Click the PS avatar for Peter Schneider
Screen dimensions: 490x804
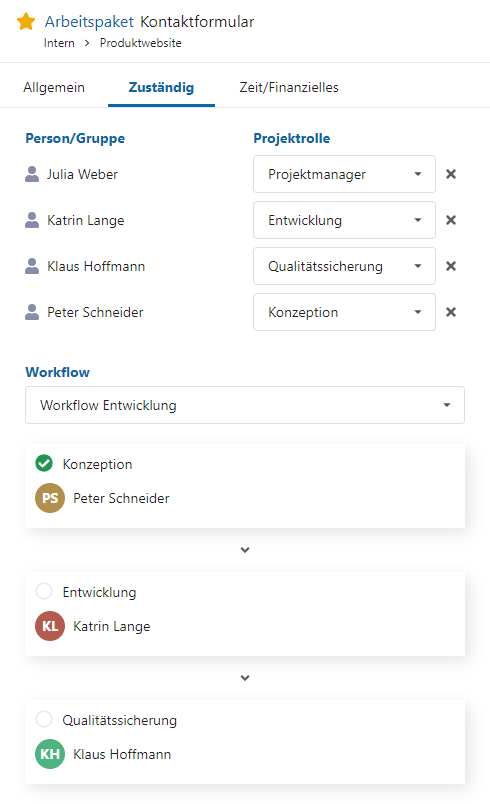coord(50,498)
